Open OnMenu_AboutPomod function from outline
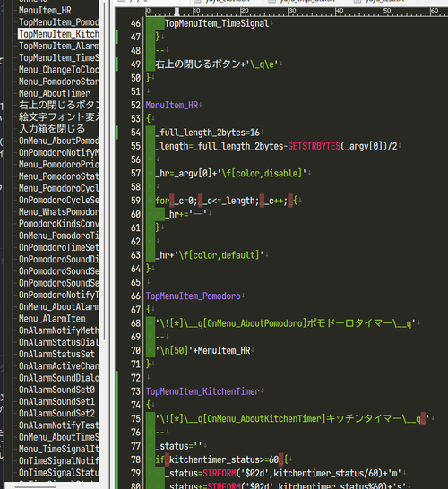The width and height of the screenshot is (448, 489). point(58,141)
